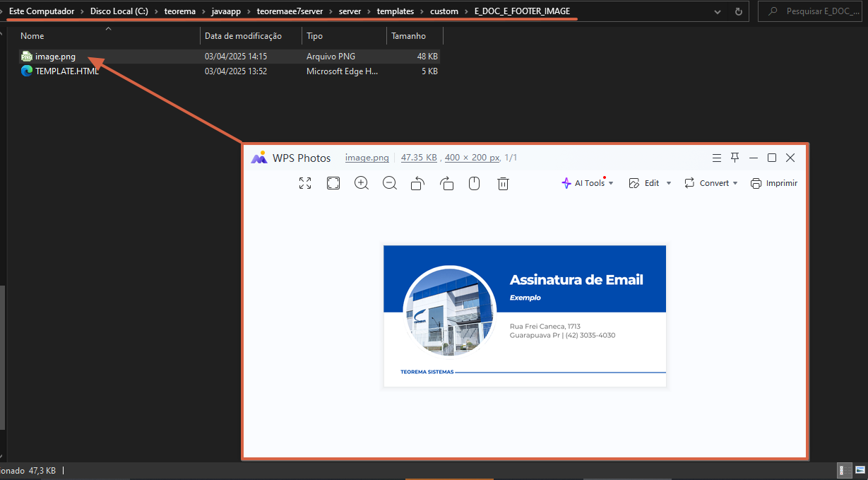Screen dimensions: 868x480
Task: Expand the Convert dropdown
Action: [711, 183]
